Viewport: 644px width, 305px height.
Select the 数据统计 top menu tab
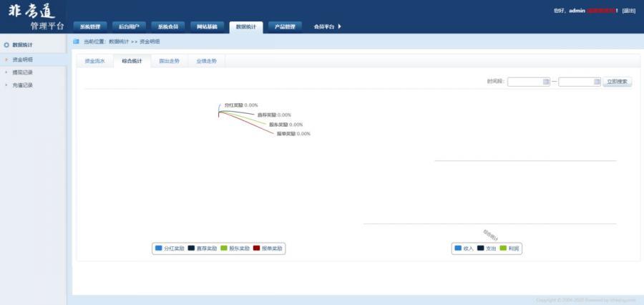pyautogui.click(x=246, y=27)
